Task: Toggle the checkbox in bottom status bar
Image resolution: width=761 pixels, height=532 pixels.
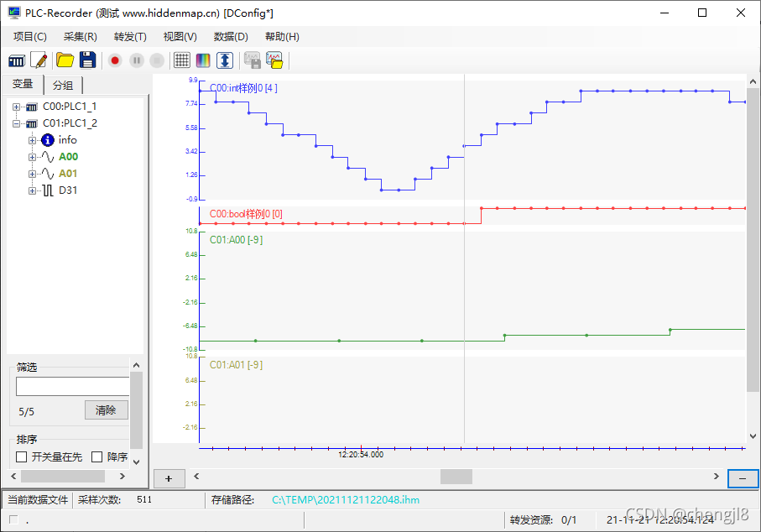Action: 13,520
